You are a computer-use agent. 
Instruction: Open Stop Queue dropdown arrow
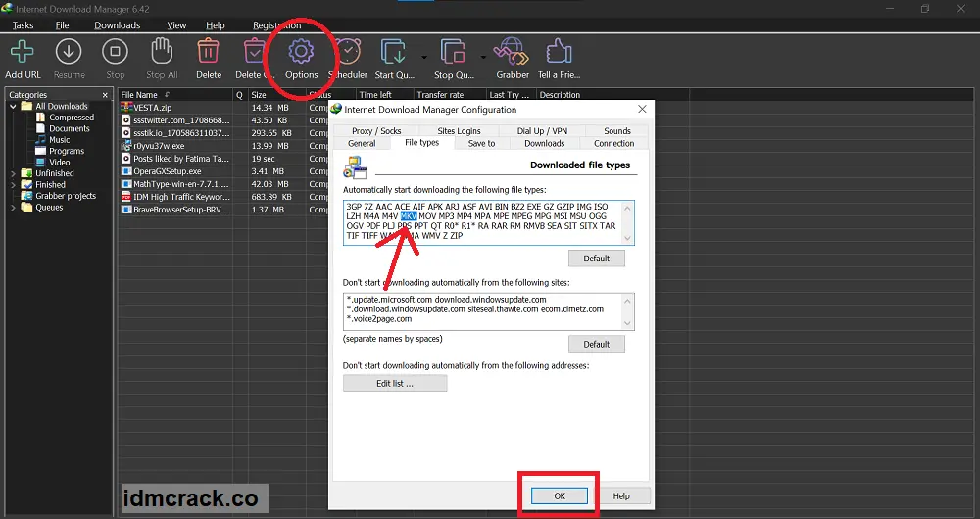(483, 58)
